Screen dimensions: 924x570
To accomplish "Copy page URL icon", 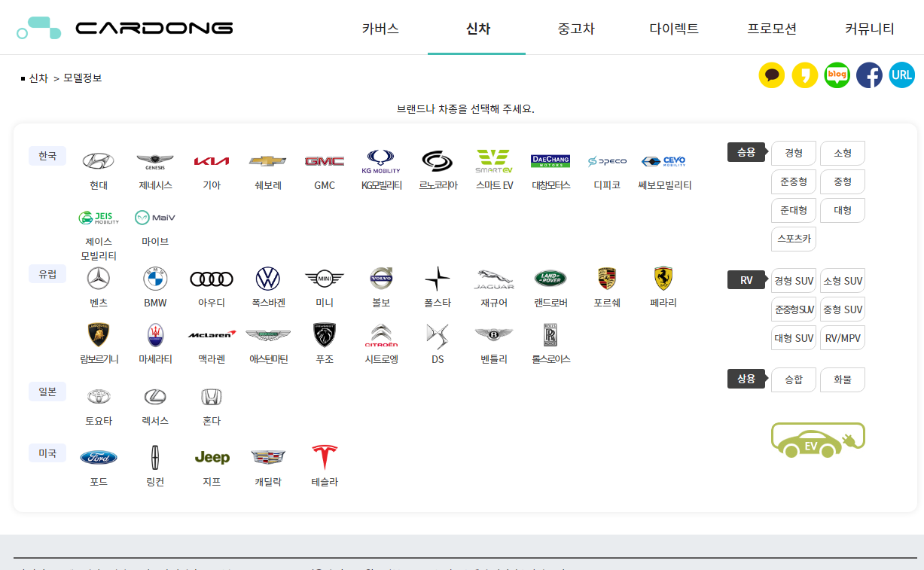I will click(901, 75).
